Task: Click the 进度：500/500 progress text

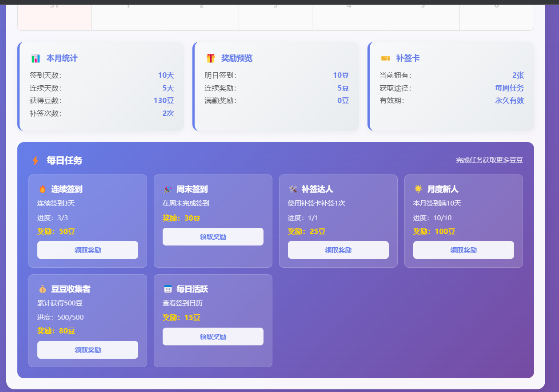Action: (x=60, y=317)
